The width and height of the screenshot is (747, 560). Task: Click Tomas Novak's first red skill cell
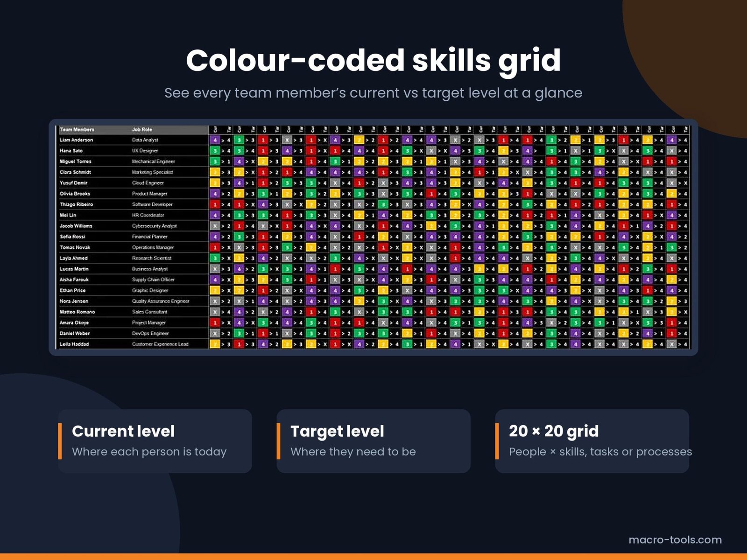[x=215, y=247]
